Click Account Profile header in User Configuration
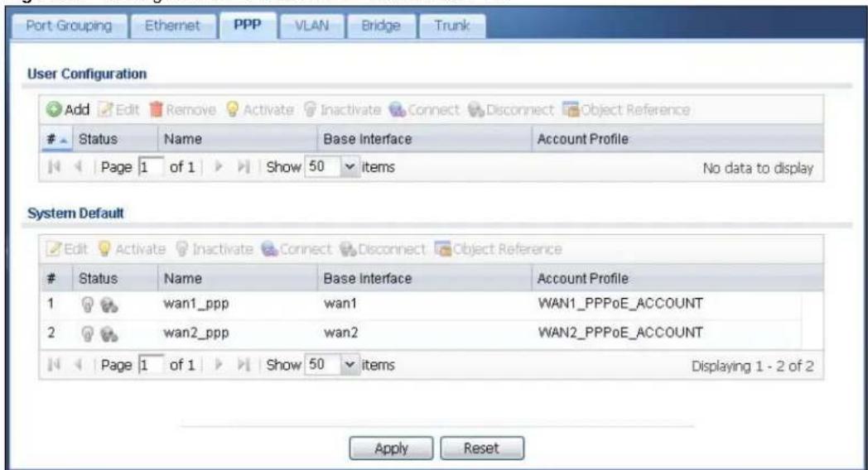 coord(678,139)
